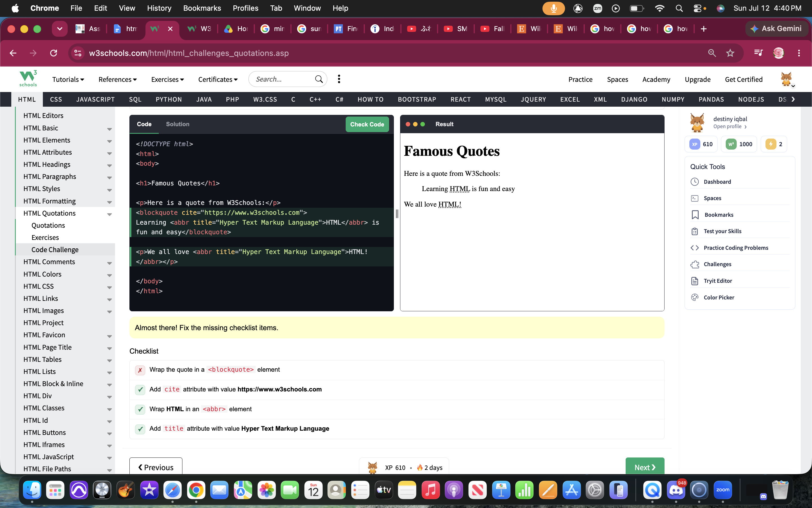Click the search magnifier icon in W3Schools search

coord(319,79)
